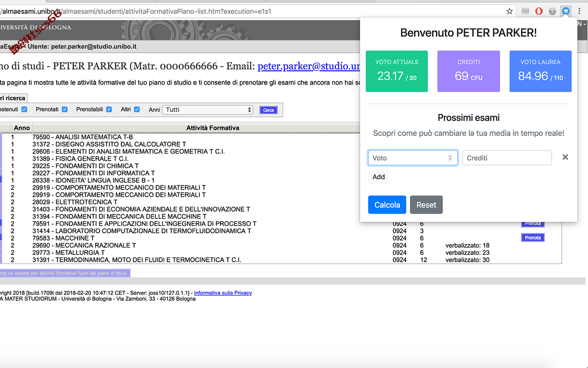The image size is (588, 368).
Task: Click the Voto input field
Action: 413,158
